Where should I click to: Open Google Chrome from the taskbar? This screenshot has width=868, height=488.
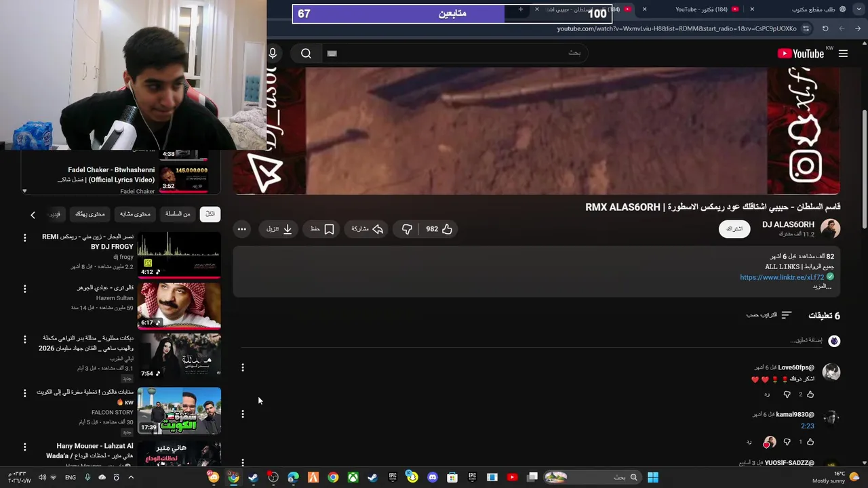tap(333, 477)
